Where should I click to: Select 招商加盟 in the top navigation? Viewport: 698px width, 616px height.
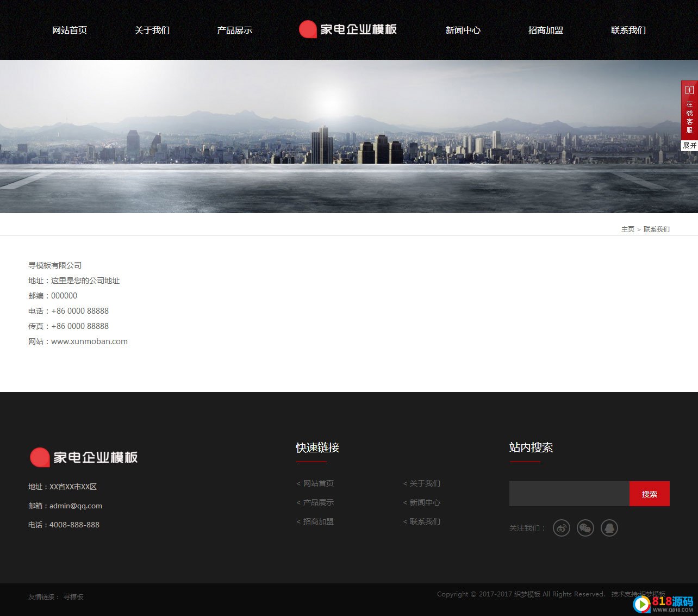[x=546, y=30]
